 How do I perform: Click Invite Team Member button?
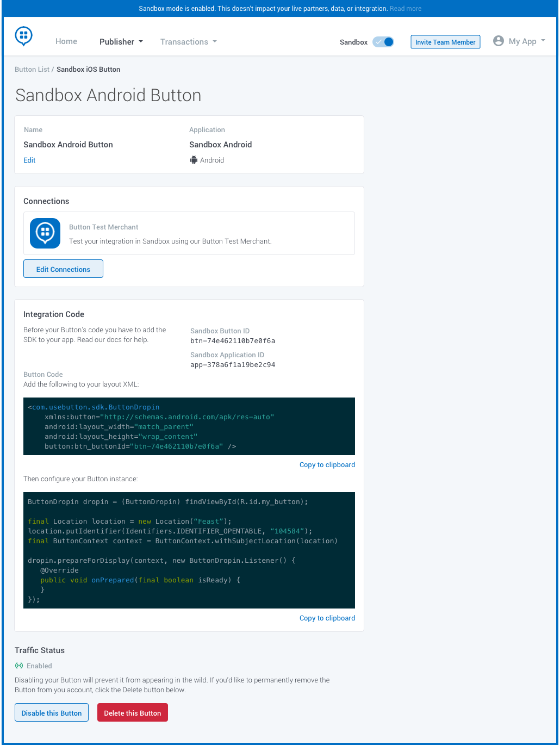tap(445, 42)
